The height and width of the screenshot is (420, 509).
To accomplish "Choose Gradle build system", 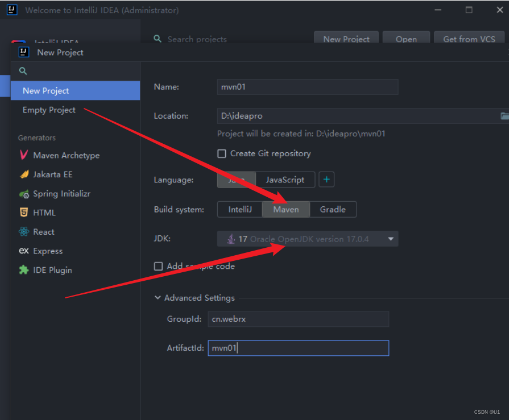I will click(x=333, y=209).
